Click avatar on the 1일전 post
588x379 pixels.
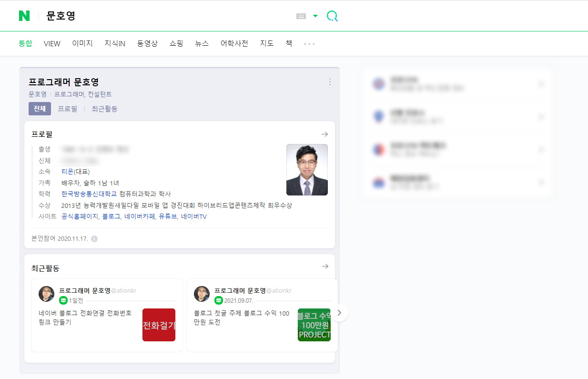click(x=46, y=294)
